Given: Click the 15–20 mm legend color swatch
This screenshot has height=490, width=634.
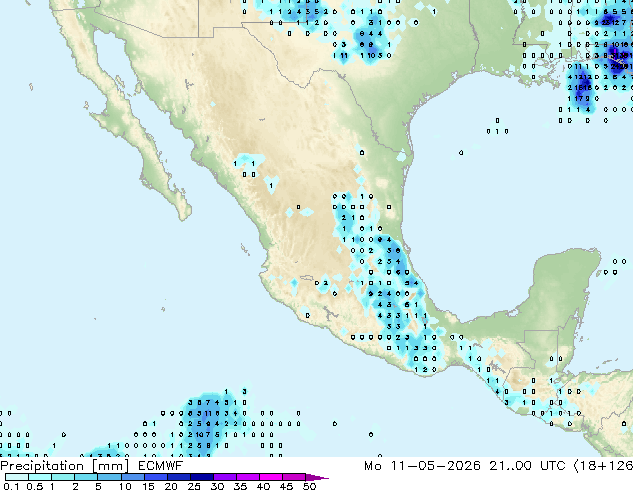Looking at the screenshot, I should point(155,477).
